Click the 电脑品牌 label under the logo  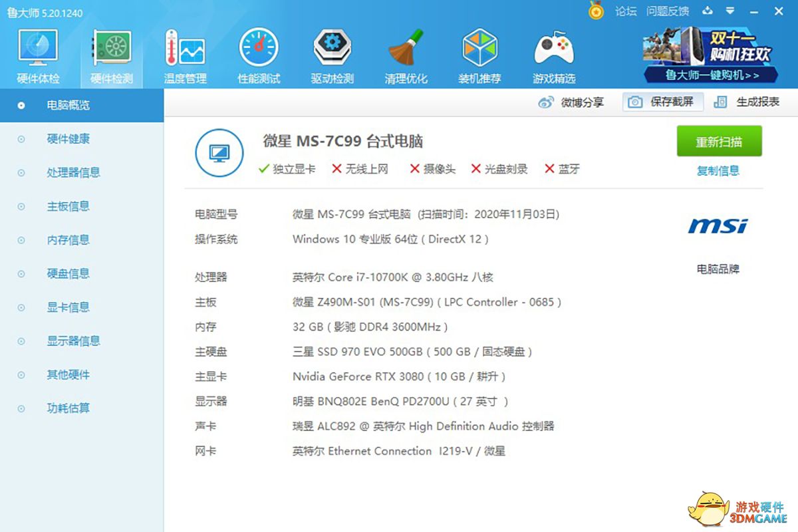[x=718, y=269]
